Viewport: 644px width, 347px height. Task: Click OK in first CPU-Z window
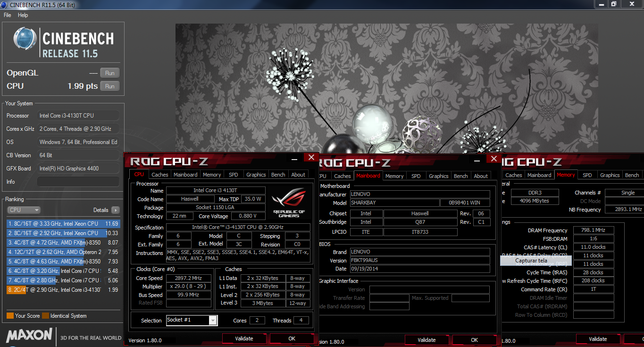point(292,339)
